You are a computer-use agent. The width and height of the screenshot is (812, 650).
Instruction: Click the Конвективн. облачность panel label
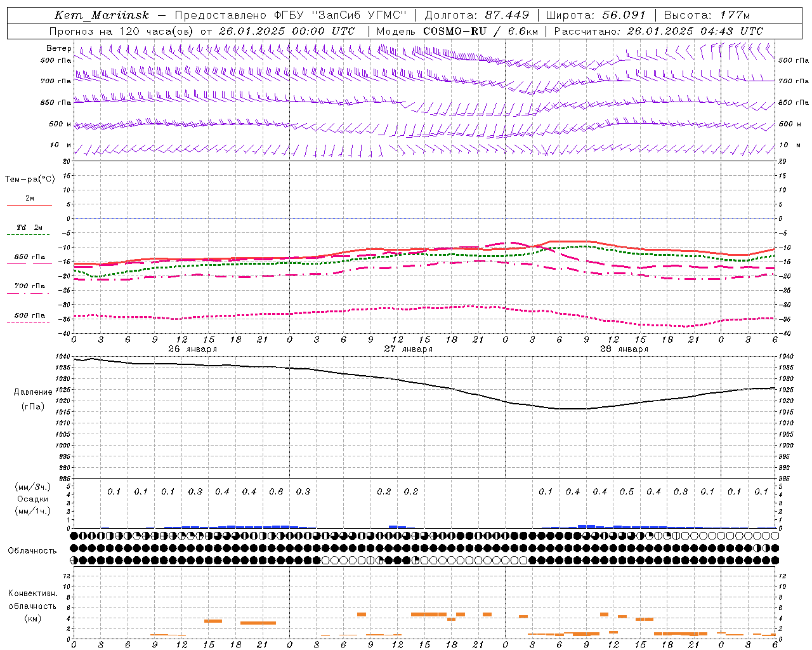[x=32, y=600]
